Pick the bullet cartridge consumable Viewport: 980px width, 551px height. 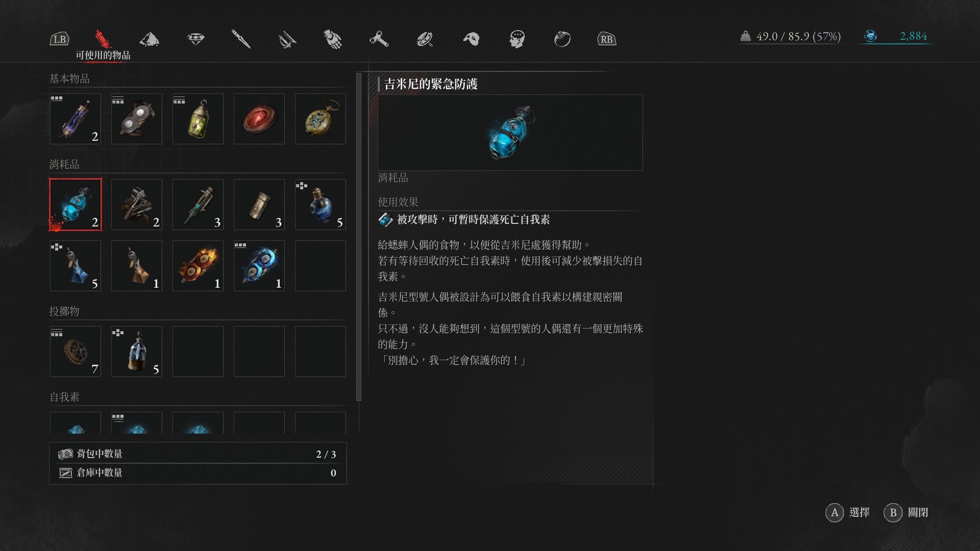pos(259,204)
